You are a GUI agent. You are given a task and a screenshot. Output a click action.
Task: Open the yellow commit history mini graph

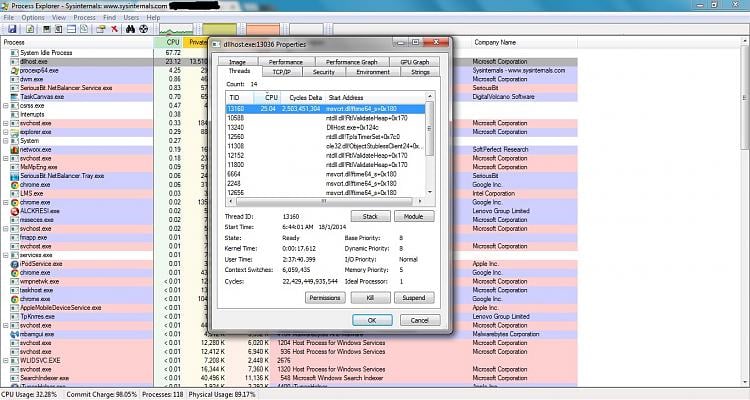tap(220, 29)
